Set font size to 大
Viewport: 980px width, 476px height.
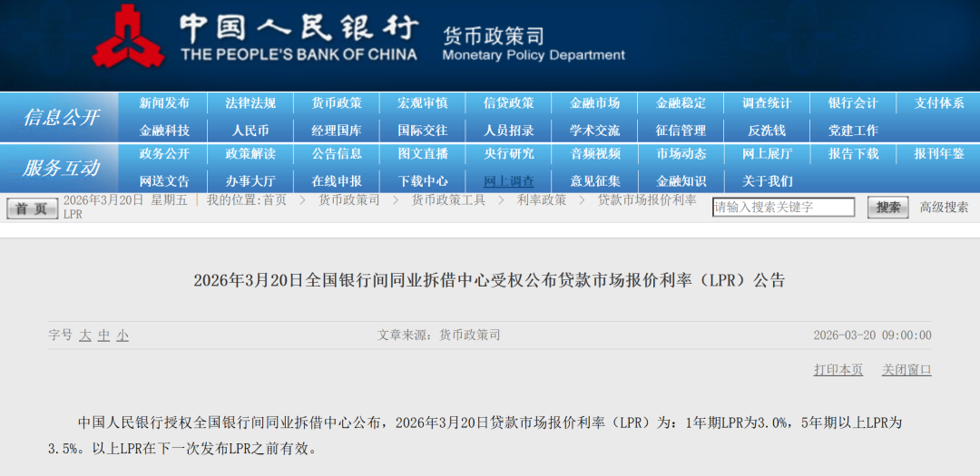(85, 335)
